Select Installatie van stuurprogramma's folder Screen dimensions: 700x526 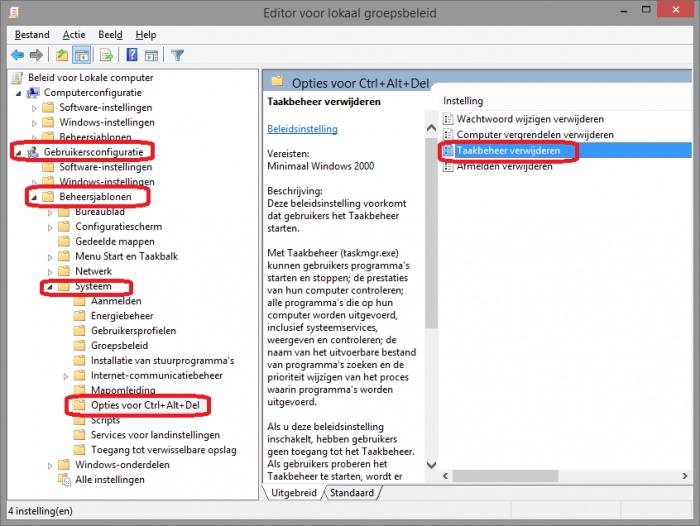pyautogui.click(x=162, y=360)
